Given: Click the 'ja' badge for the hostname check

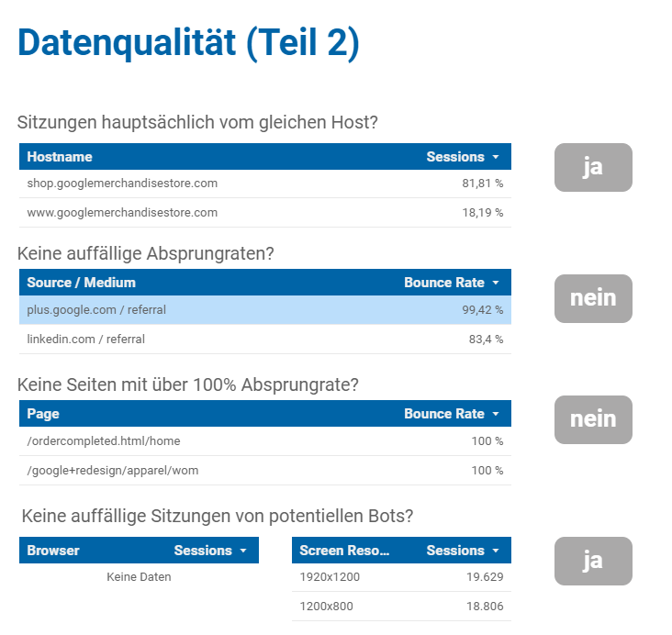Looking at the screenshot, I should (593, 168).
